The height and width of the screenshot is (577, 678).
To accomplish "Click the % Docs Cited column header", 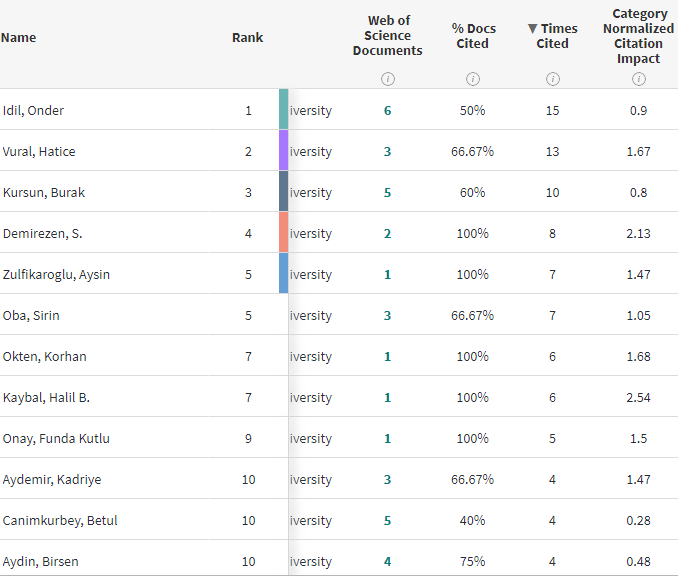I will 473,36.
